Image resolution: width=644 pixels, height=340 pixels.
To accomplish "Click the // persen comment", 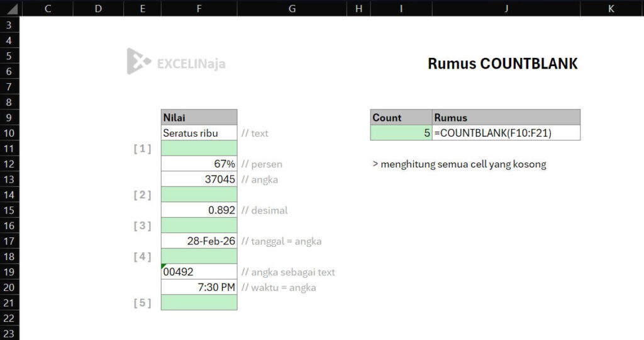I will coord(262,164).
